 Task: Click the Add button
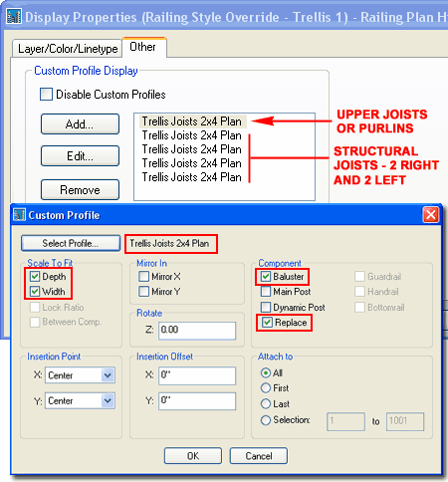(x=80, y=124)
